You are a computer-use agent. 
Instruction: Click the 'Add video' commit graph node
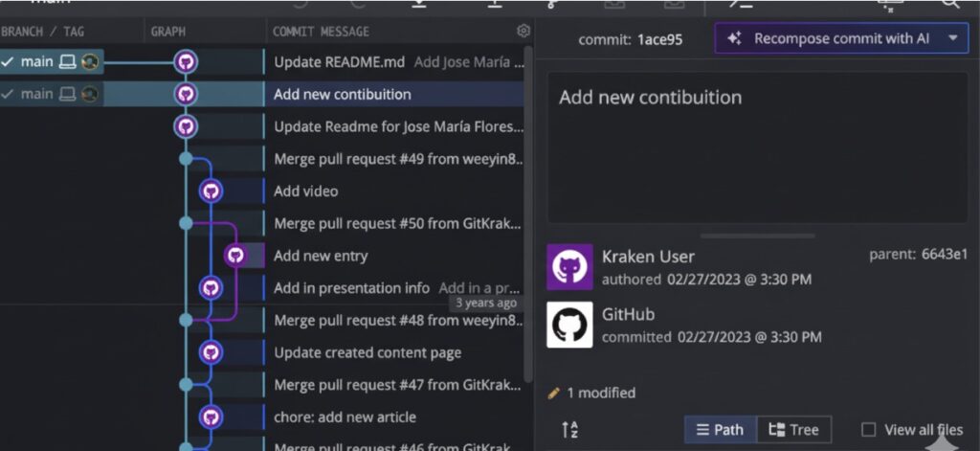211,191
